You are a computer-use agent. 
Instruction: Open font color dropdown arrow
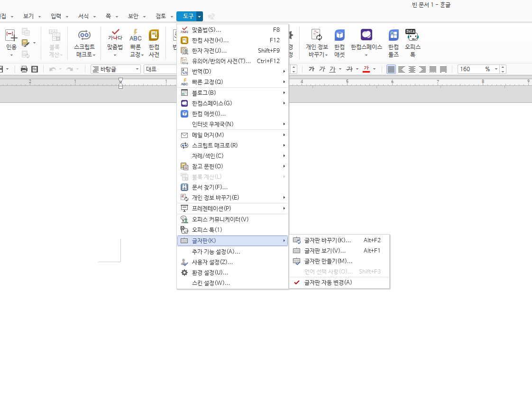(x=374, y=69)
